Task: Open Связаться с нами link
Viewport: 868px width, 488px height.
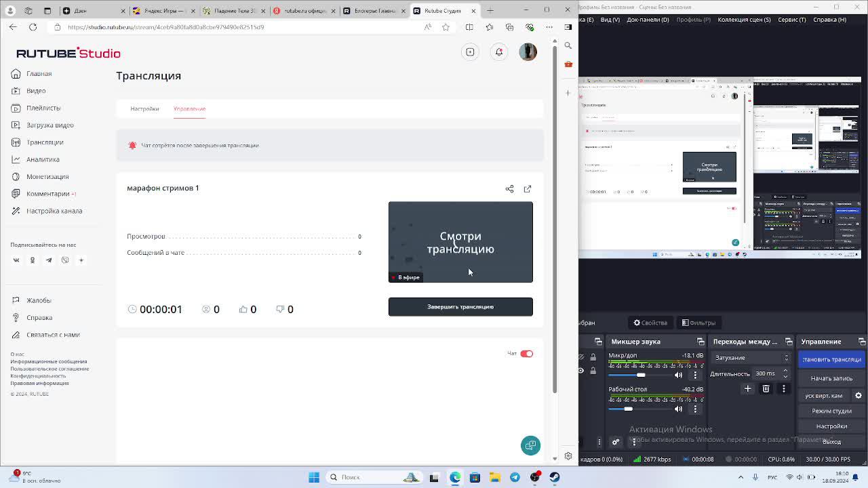Action: coord(45,335)
